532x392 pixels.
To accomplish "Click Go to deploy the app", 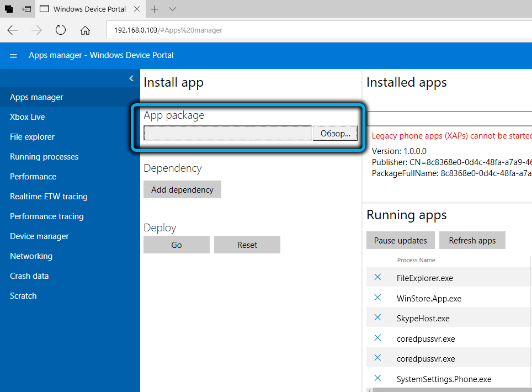I will coord(177,245).
